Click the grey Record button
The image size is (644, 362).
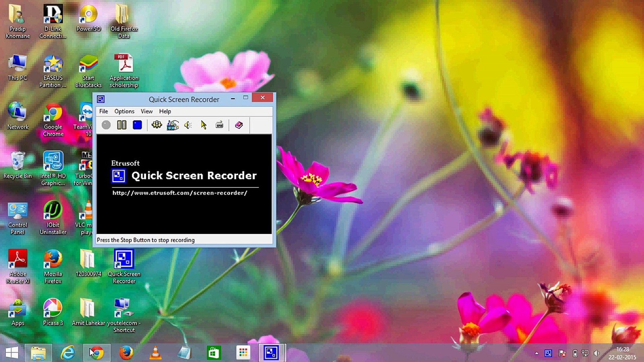point(106,125)
